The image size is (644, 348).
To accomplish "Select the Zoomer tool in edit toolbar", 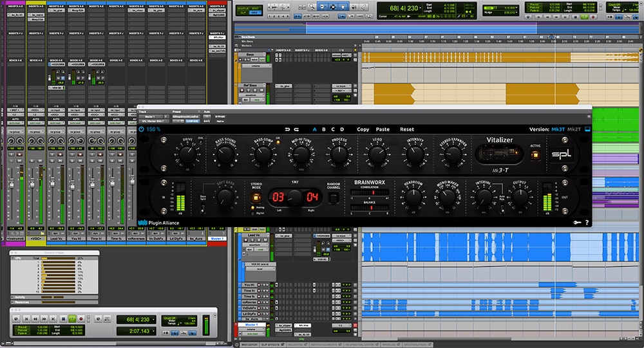I will click(x=312, y=7).
